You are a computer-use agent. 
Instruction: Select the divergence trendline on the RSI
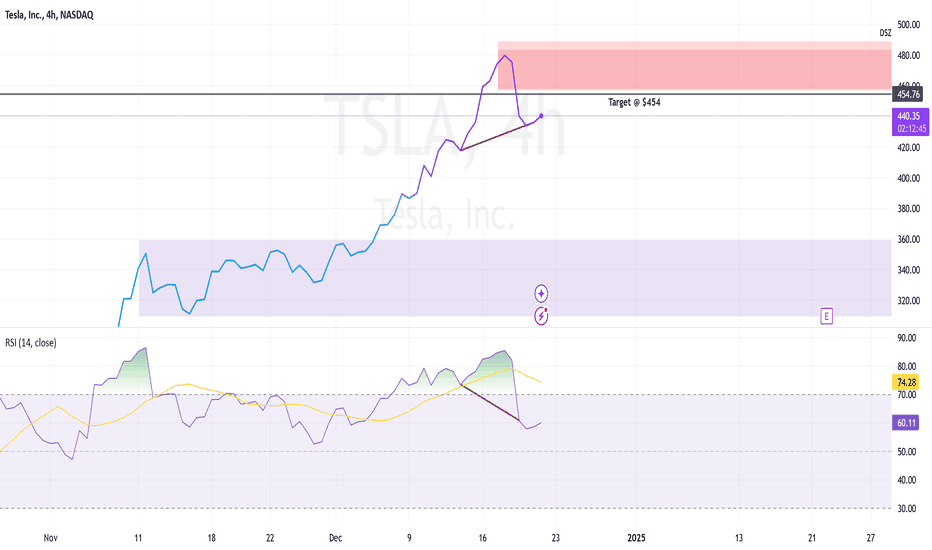(490, 403)
